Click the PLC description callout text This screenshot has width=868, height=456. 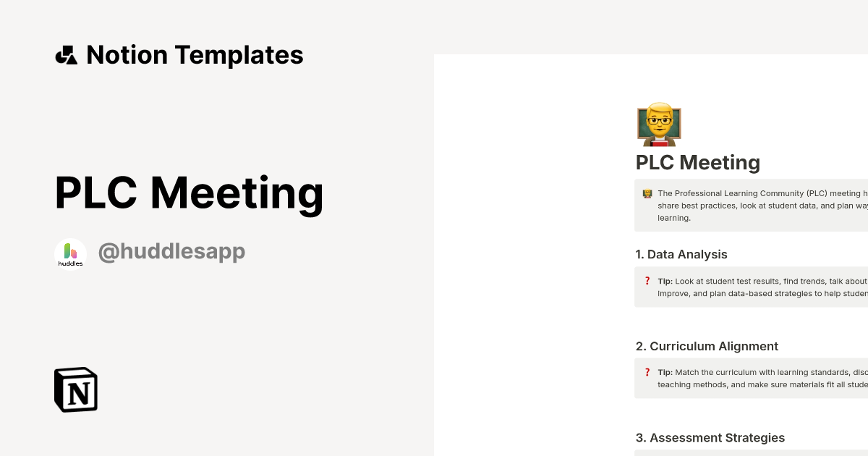[759, 206]
